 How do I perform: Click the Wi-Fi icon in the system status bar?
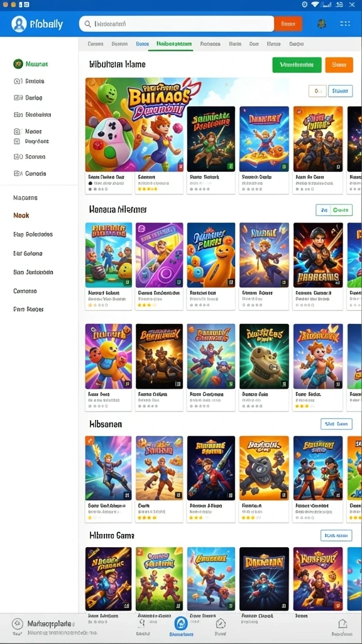315,4
